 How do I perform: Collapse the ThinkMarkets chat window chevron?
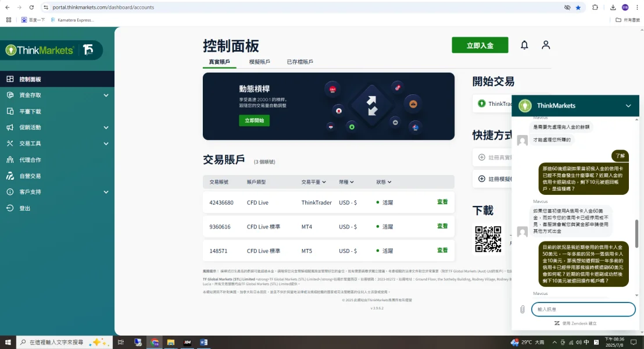(628, 106)
